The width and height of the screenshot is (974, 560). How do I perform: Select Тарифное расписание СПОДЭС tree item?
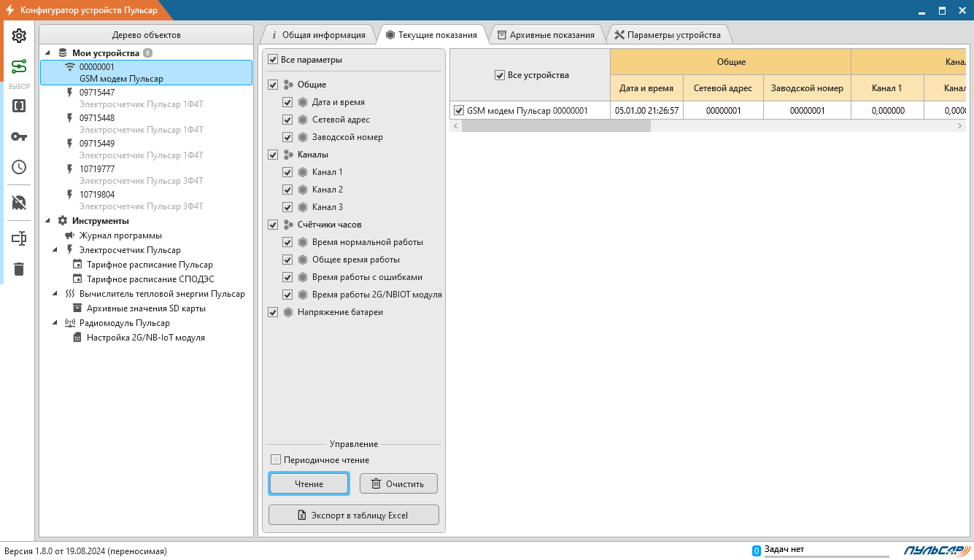point(150,279)
